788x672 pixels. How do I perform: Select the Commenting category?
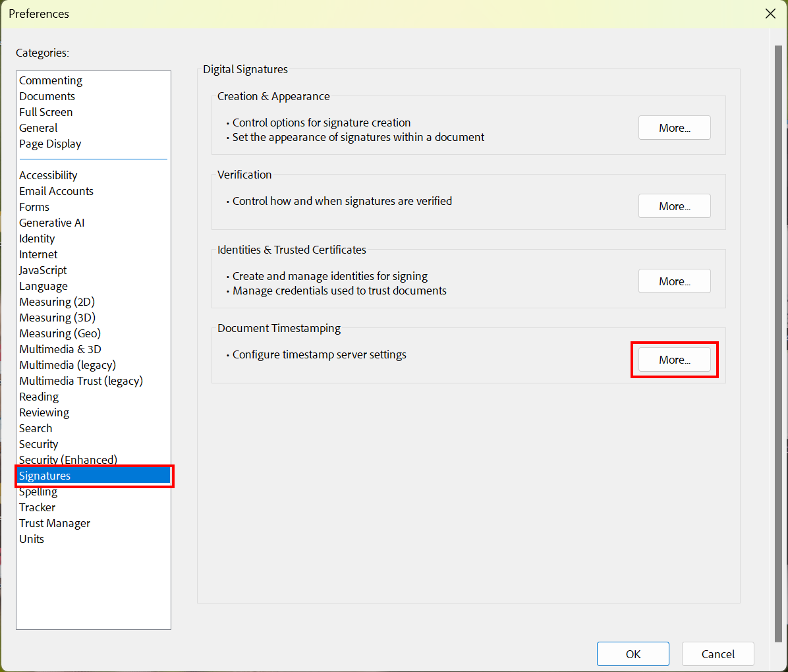pyautogui.click(x=51, y=80)
